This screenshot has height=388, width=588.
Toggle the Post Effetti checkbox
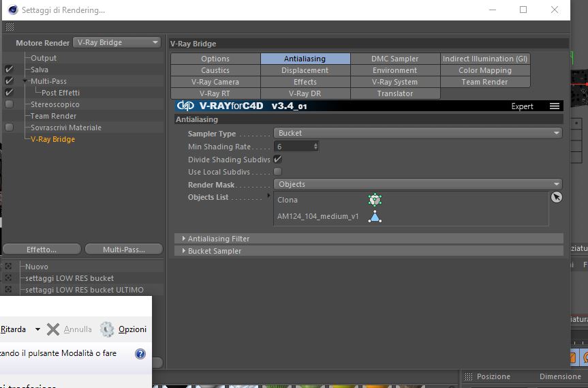[x=9, y=93]
